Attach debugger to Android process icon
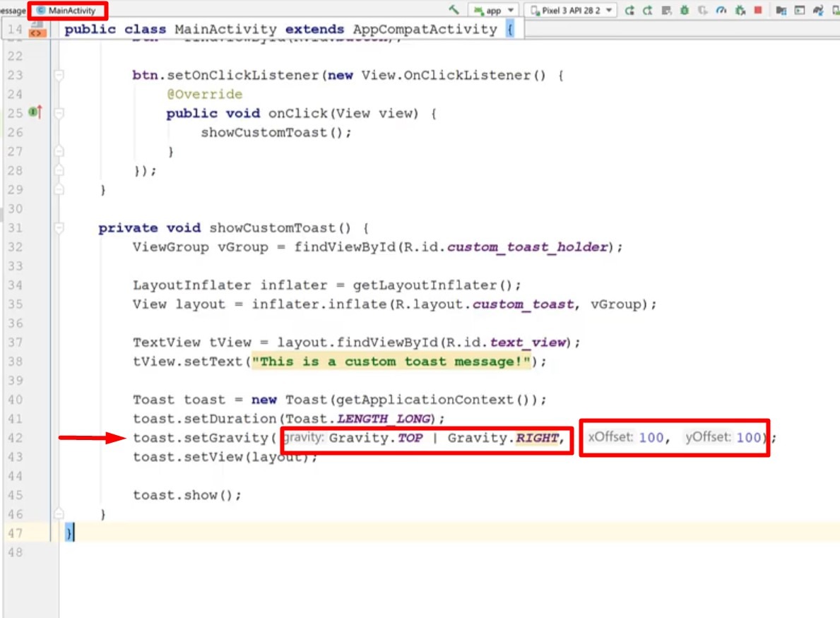840x618 pixels. pyautogui.click(x=740, y=10)
